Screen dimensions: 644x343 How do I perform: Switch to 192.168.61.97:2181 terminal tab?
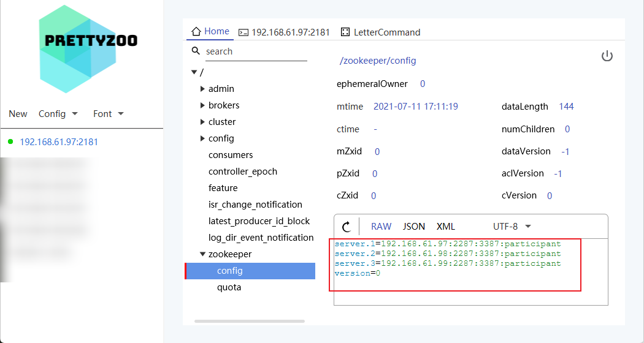click(284, 32)
